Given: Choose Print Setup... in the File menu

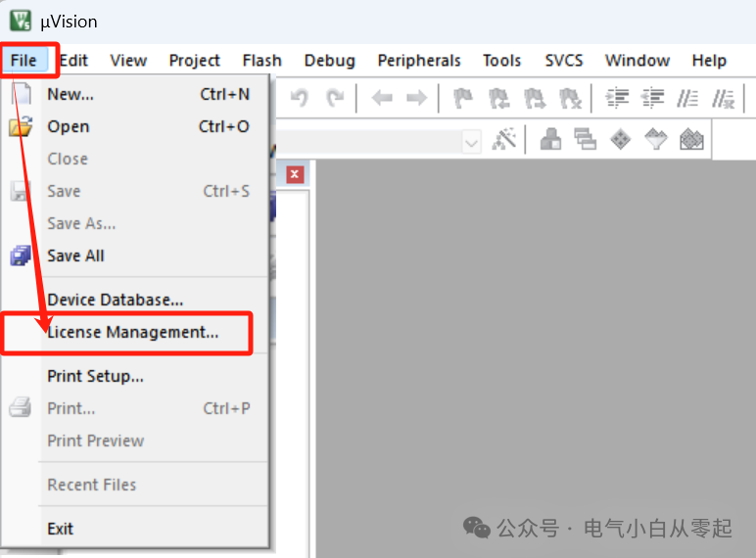Looking at the screenshot, I should (96, 376).
